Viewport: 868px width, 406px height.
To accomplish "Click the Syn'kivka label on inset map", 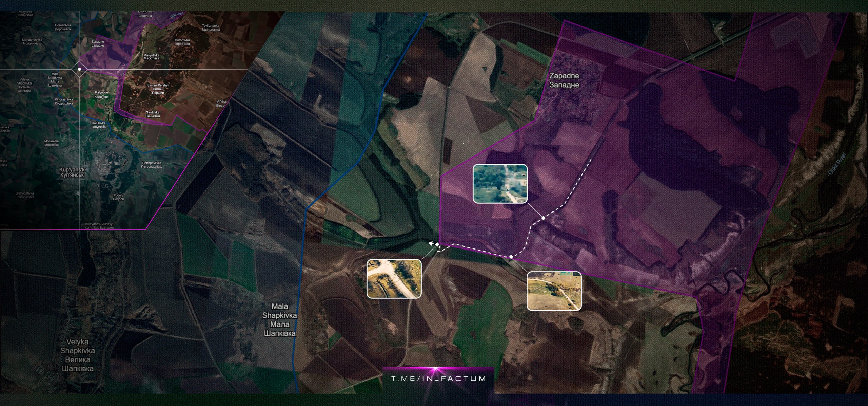I will [x=152, y=114].
